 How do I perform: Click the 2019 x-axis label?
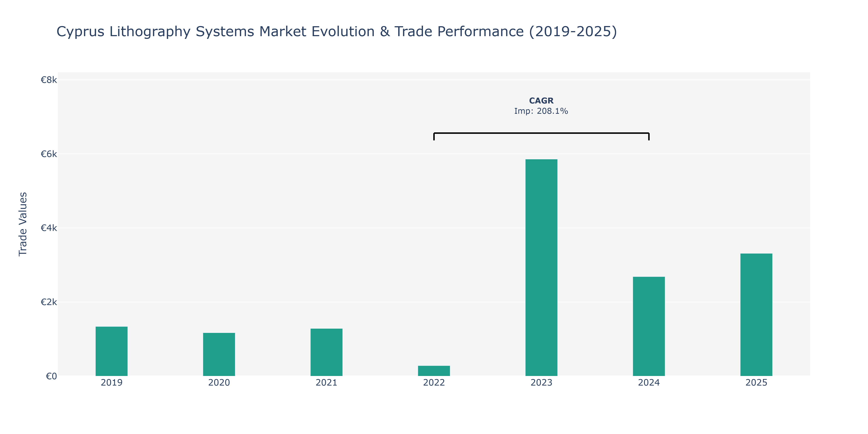(x=112, y=383)
